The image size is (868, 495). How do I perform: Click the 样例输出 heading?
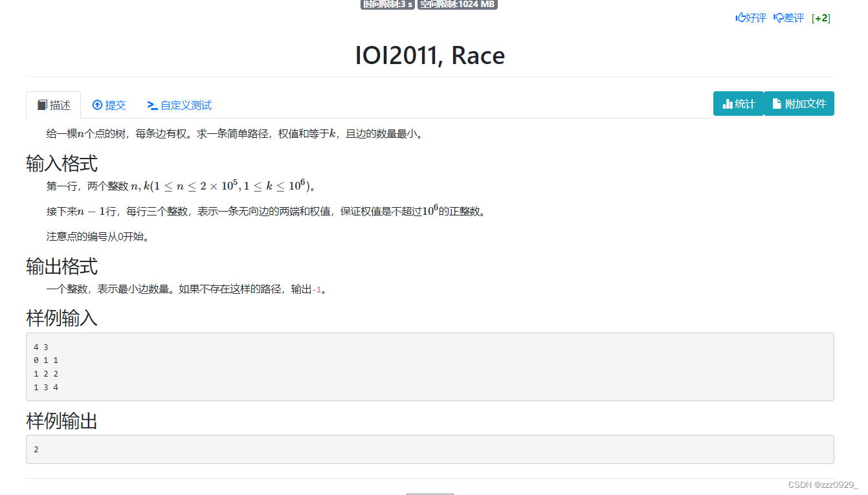[x=62, y=422]
